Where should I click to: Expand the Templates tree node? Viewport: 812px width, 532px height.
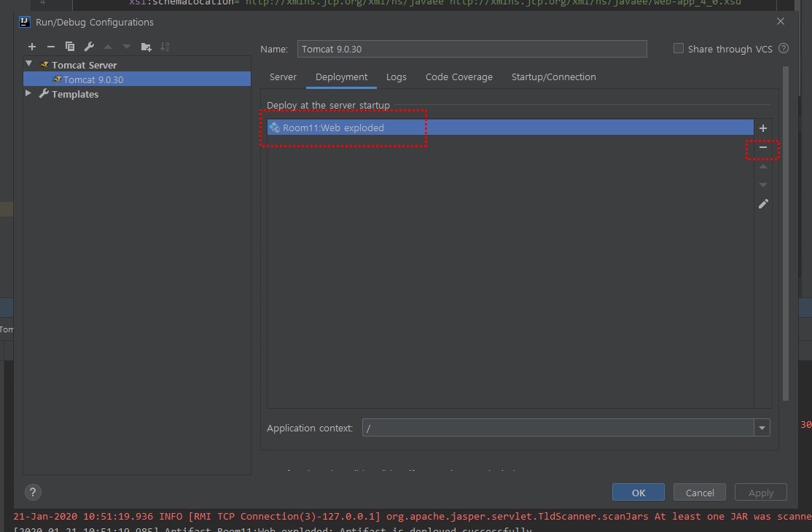point(28,94)
